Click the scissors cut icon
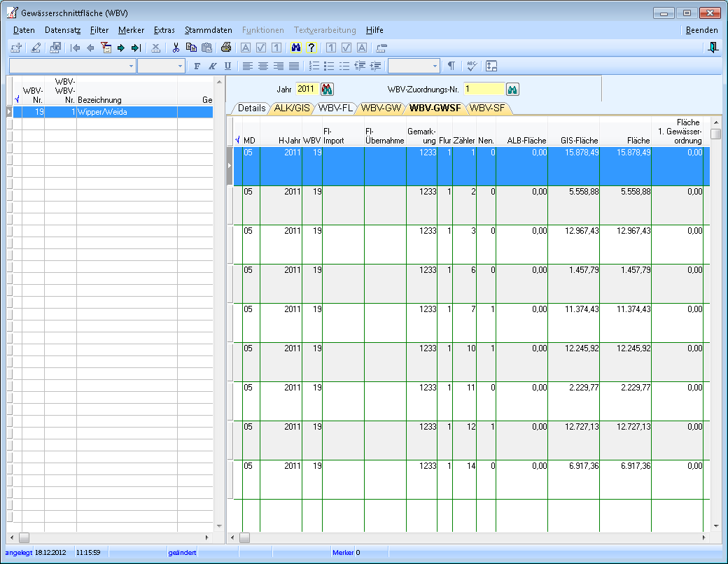This screenshot has height=564, width=728. [176, 48]
